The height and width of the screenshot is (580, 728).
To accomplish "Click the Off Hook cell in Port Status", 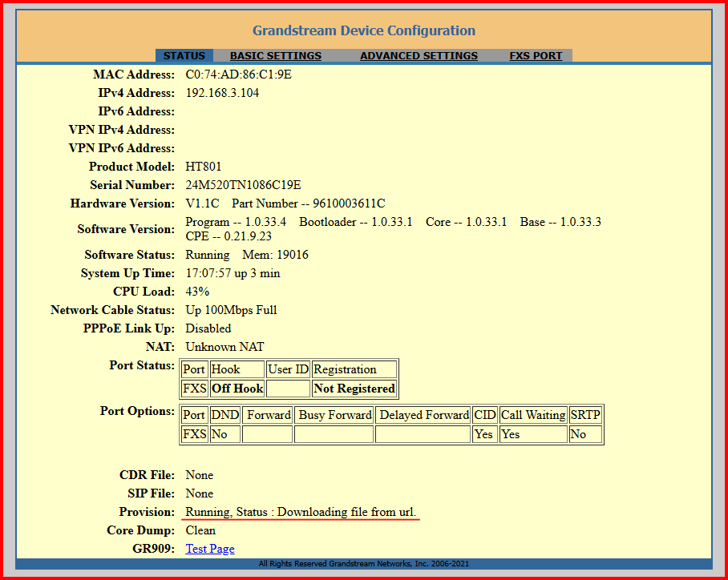I will click(237, 389).
